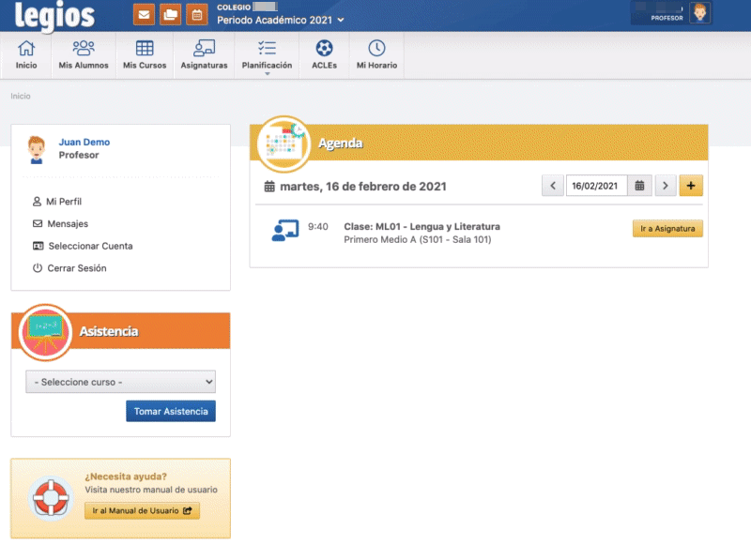
Task: Expand Periodo Académico 2021 dropdown
Action: (x=280, y=20)
